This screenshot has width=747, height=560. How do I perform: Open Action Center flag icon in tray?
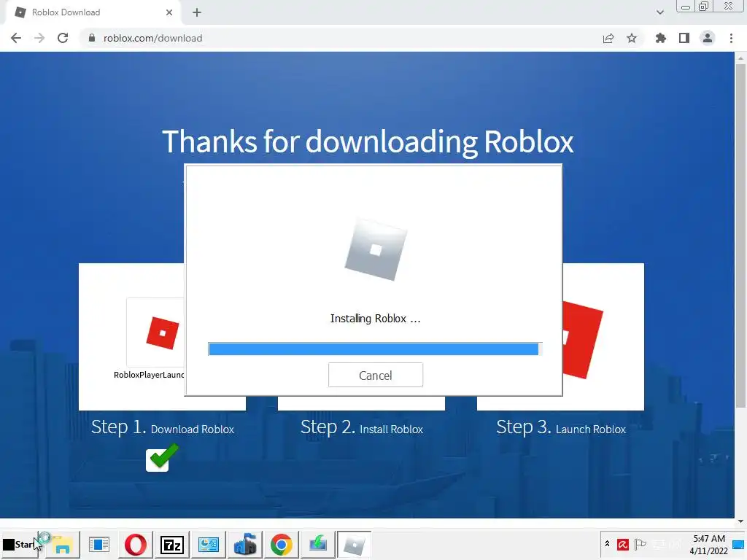click(640, 544)
